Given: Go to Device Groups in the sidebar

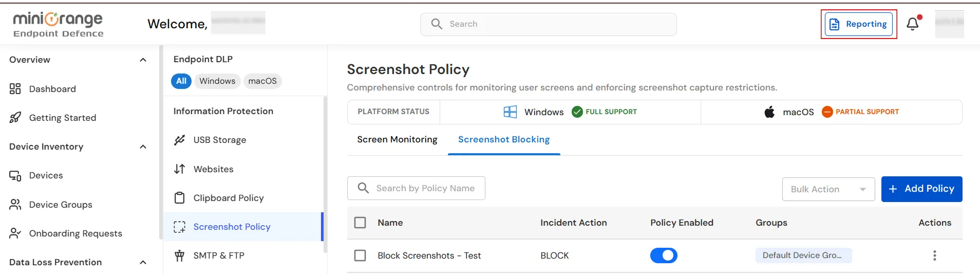Looking at the screenshot, I should tap(61, 205).
